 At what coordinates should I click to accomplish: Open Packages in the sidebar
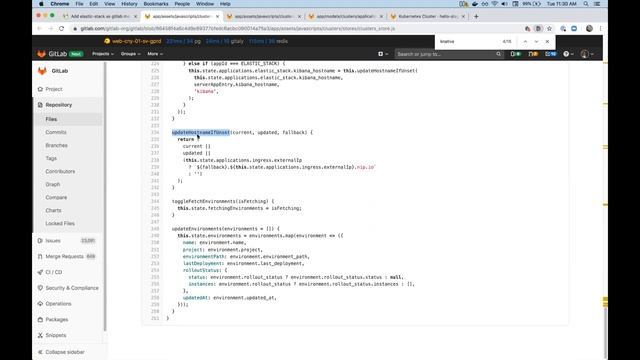[x=57, y=320]
